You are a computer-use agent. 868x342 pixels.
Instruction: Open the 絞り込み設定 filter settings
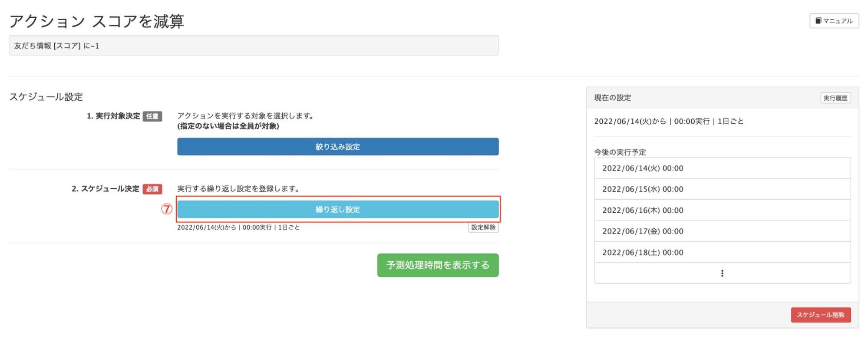coord(337,147)
